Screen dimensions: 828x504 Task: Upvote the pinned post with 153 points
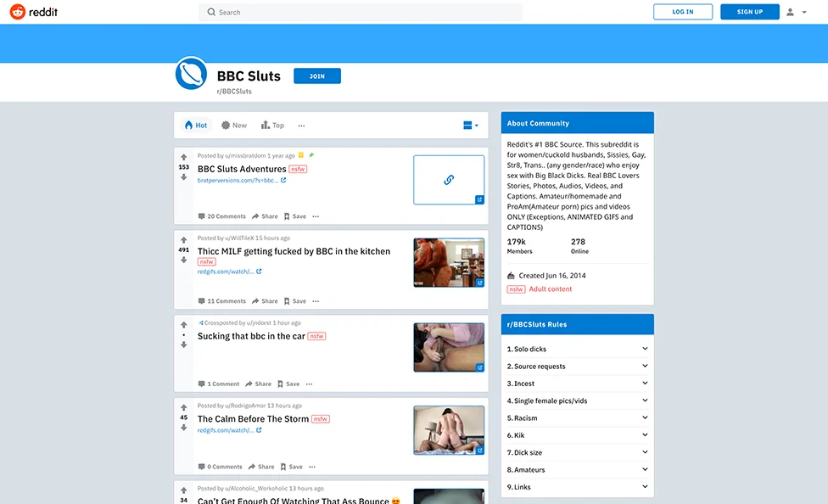coord(183,157)
